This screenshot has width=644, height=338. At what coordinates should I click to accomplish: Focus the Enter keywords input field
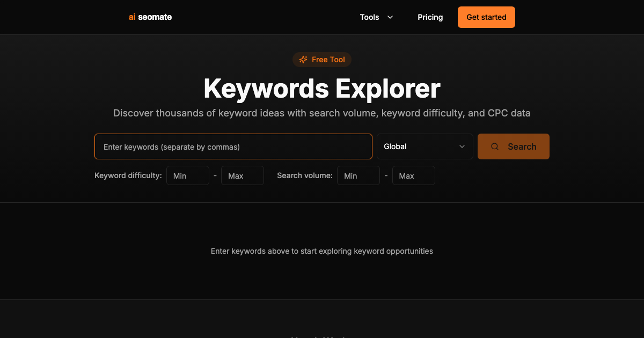pos(233,146)
